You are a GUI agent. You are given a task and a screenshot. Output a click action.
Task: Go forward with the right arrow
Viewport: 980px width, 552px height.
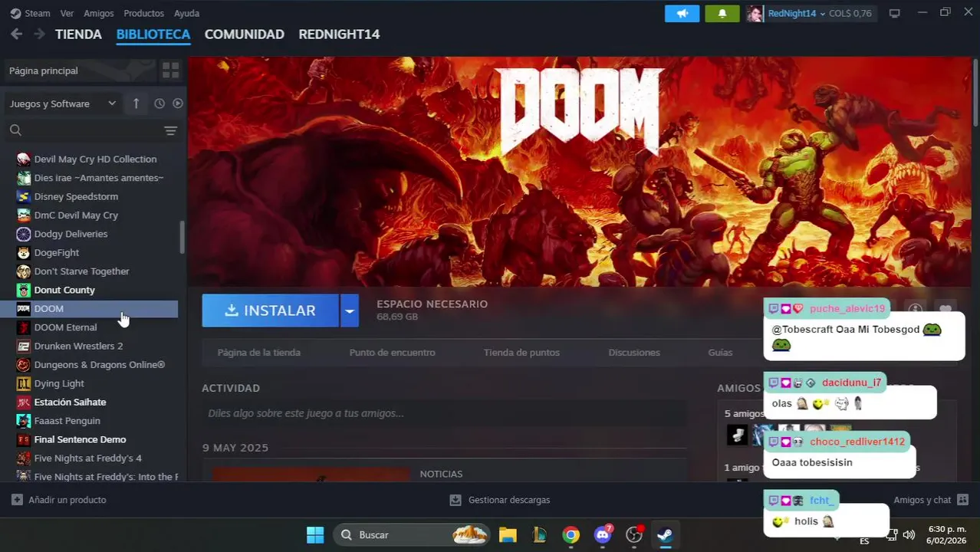(39, 34)
